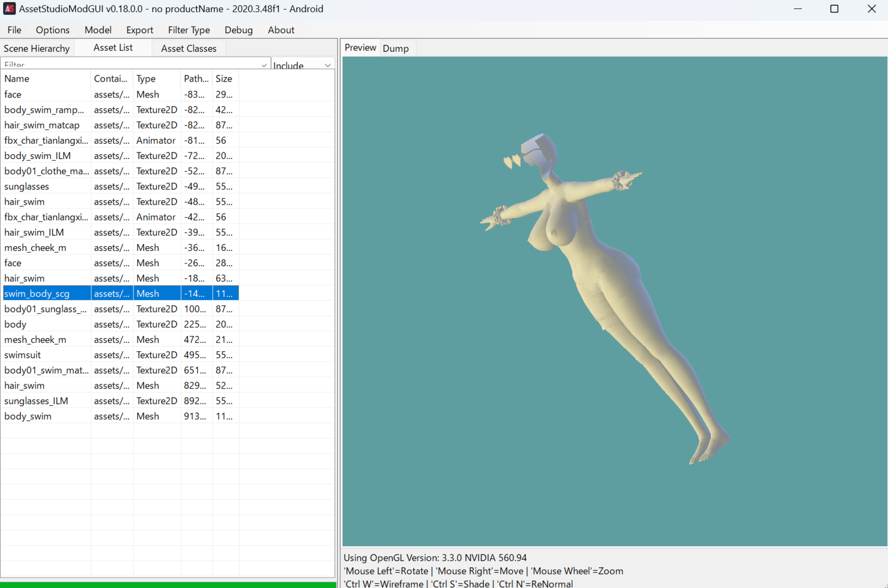This screenshot has width=888, height=588.
Task: Select the swimsuit texture row
Action: pyautogui.click(x=120, y=355)
